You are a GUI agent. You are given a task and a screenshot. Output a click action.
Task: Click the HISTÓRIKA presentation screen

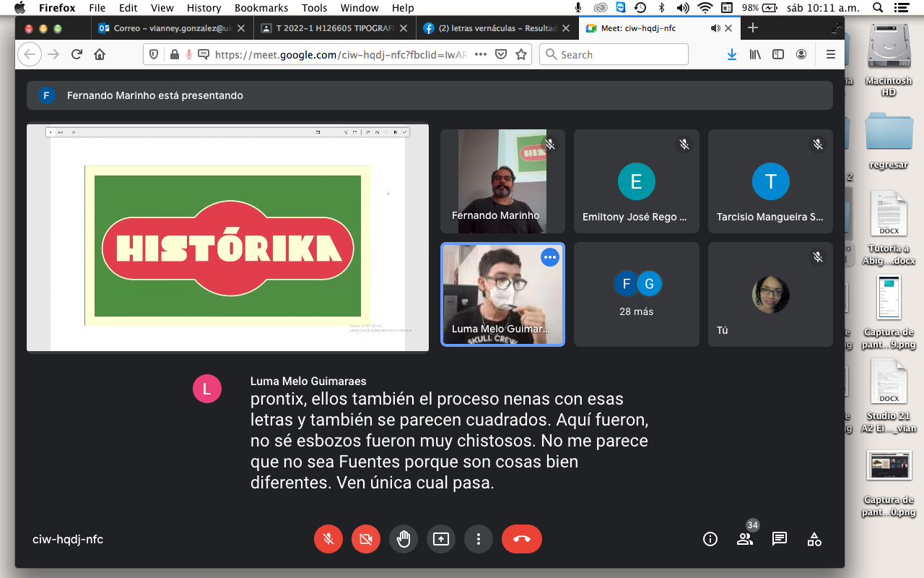(227, 238)
